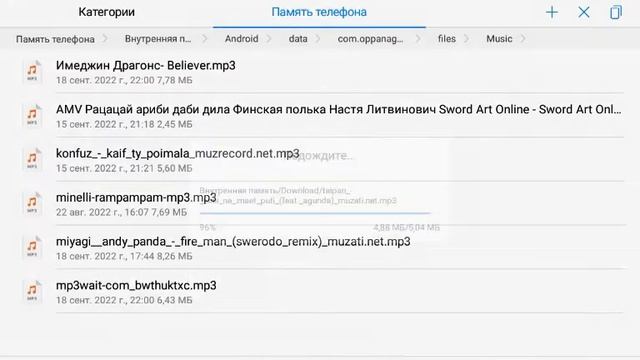Click MP3 icon of konfuz kaif_ty_poimala
This screenshot has width=640, height=360.
click(32, 160)
